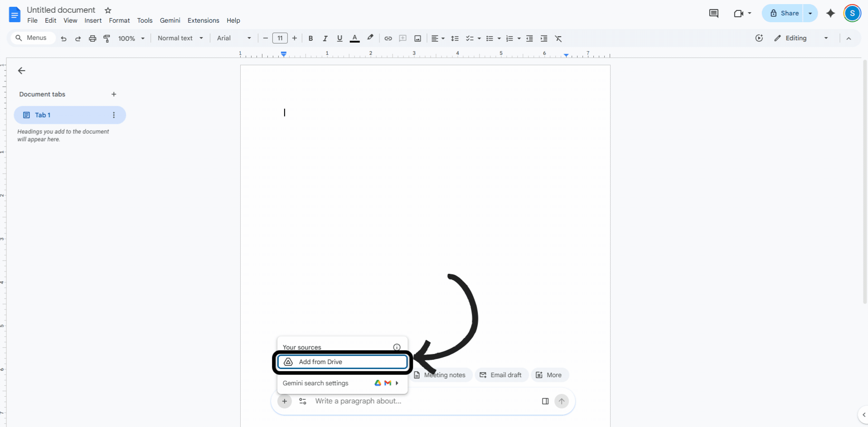Image resolution: width=868 pixels, height=427 pixels.
Task: Open the comment history icon
Action: coord(713,13)
